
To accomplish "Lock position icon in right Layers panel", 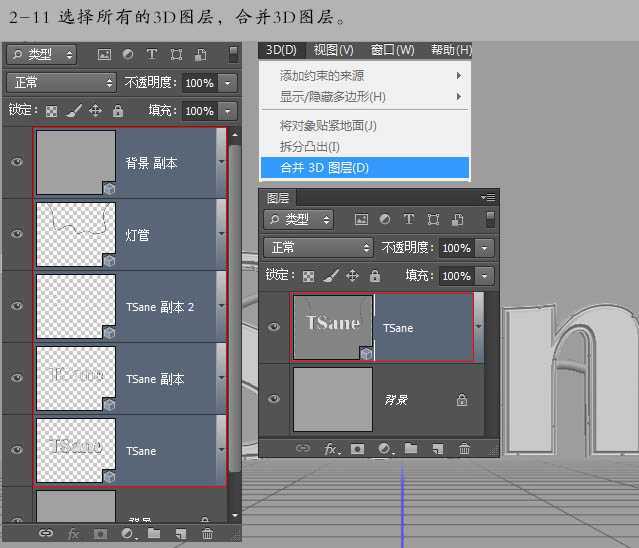I will pos(353,276).
